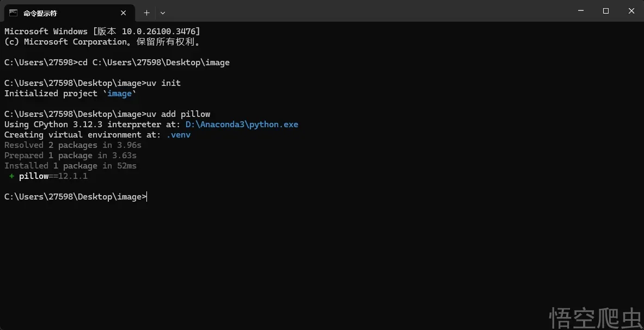
Task: Click the Microsoft Windows version line
Action: 102,32
